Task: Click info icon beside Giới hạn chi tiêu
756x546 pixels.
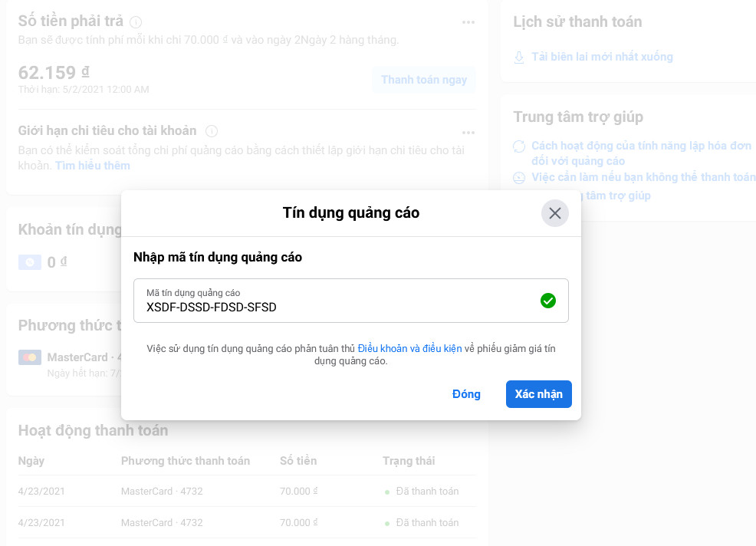Action: click(211, 130)
